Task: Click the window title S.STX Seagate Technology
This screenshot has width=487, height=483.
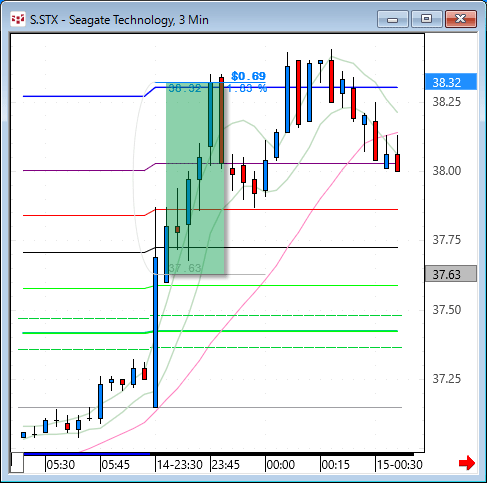Action: pos(119,20)
